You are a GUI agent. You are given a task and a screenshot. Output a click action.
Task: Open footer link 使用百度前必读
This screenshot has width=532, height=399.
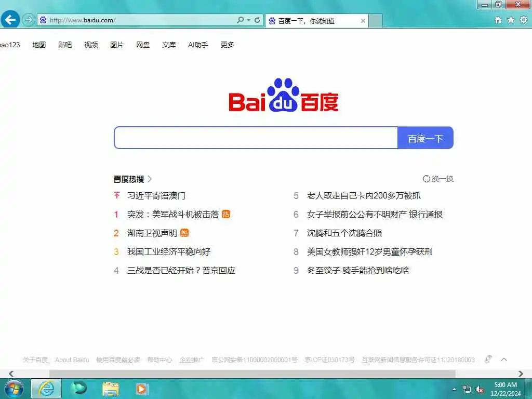tap(118, 360)
